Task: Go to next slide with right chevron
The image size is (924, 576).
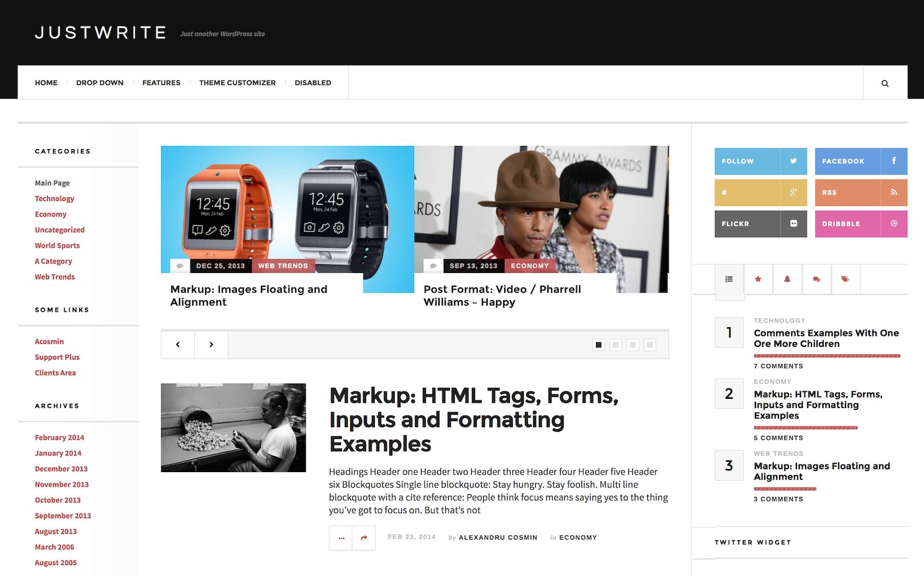Action: coord(211,345)
